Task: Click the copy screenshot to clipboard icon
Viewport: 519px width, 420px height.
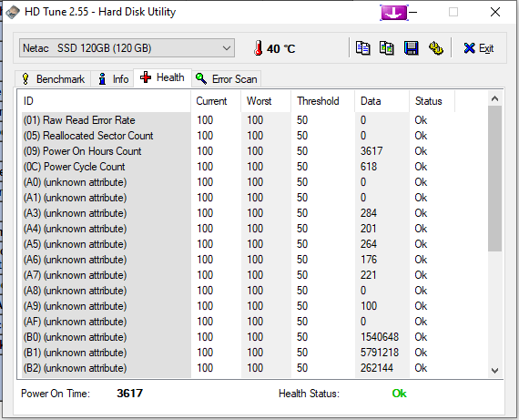Action: pyautogui.click(x=387, y=48)
